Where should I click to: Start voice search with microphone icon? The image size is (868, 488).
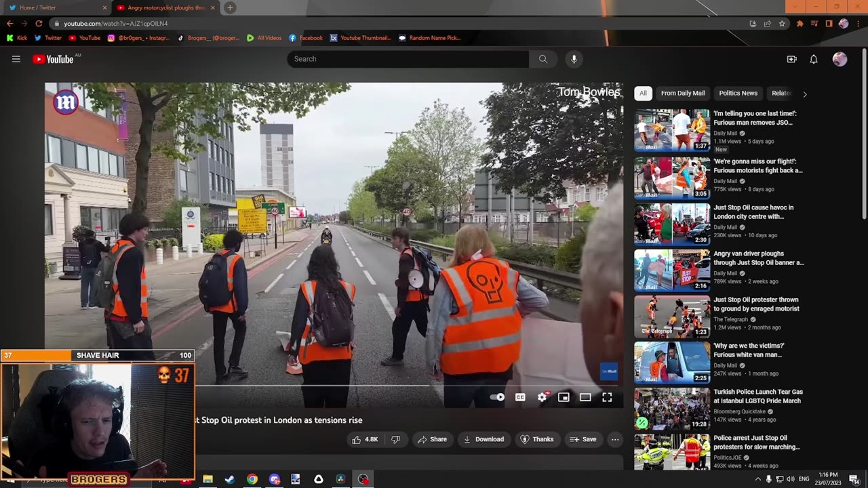click(574, 59)
